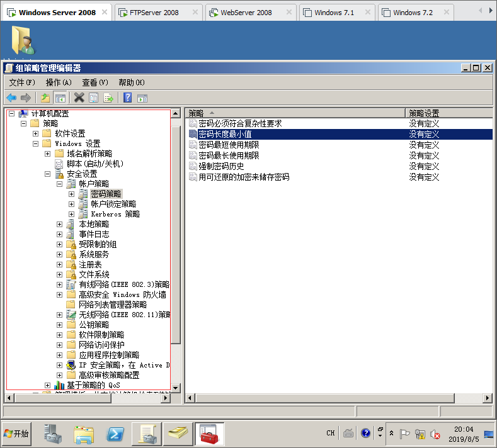The image size is (497, 448).
Task: Click the Action Center flag tray icon
Action: tap(404, 434)
